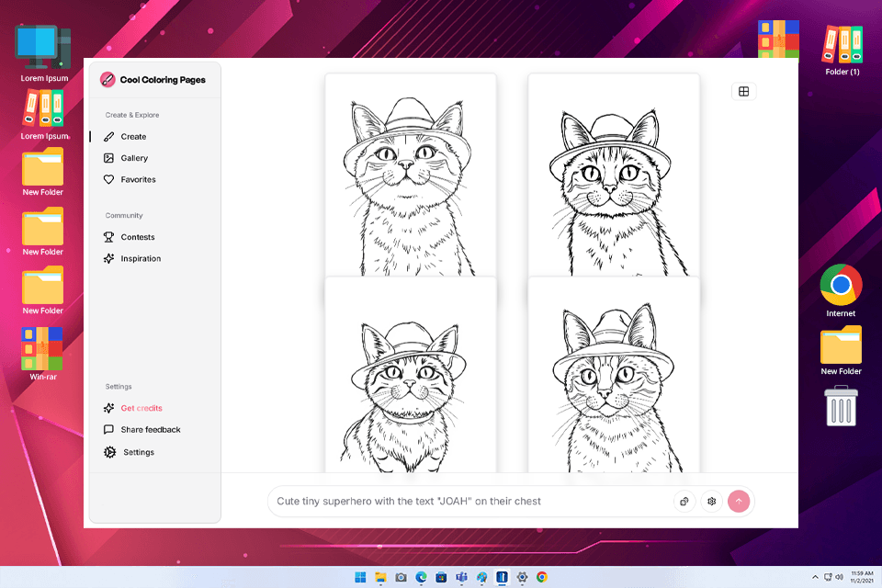882x588 pixels.
Task: Expand the system tray hidden icons chevron
Action: pos(815,577)
